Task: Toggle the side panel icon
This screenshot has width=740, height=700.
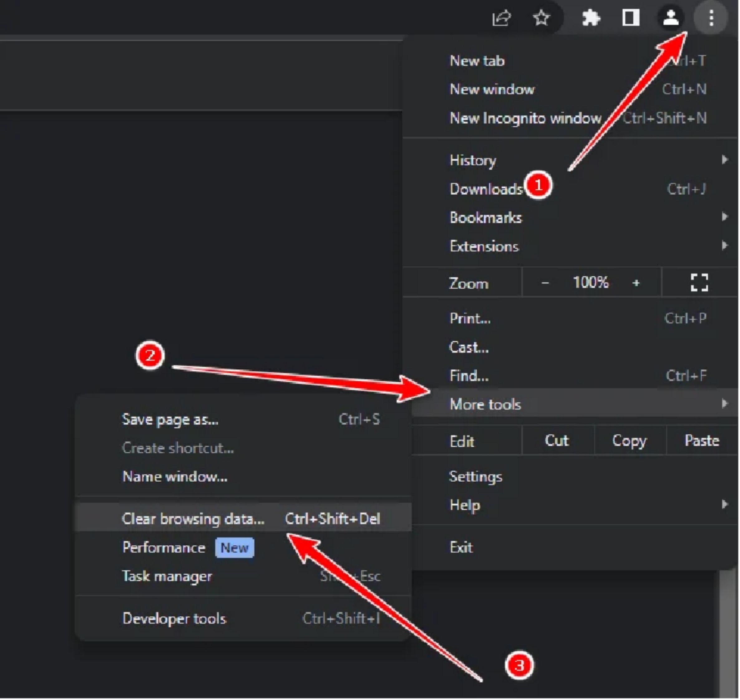Action: pos(631,17)
